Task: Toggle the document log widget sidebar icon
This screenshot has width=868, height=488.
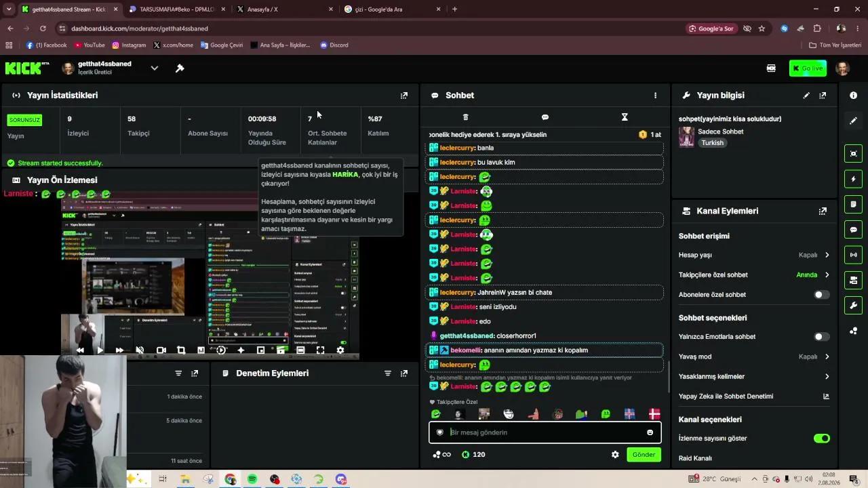Action: point(854,204)
